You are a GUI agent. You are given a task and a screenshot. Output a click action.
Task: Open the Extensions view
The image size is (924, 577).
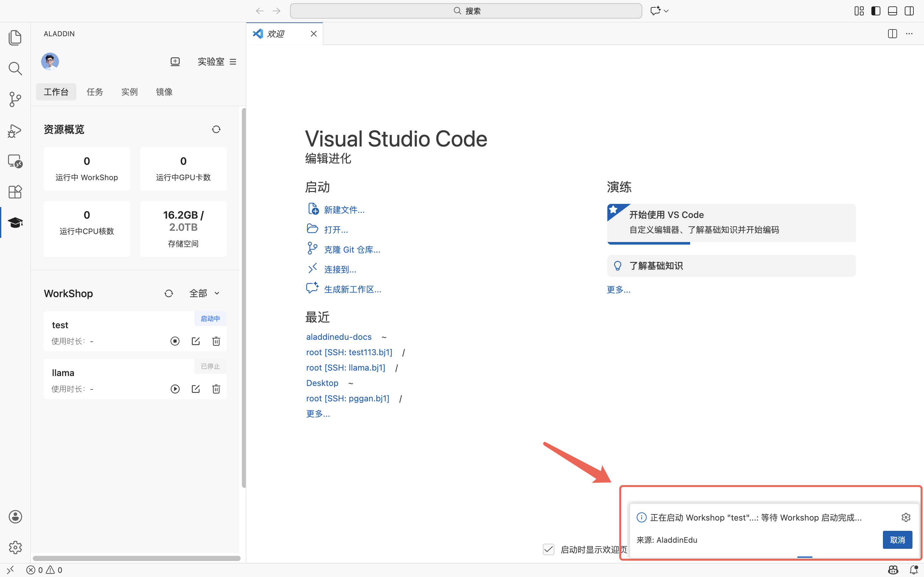15,192
